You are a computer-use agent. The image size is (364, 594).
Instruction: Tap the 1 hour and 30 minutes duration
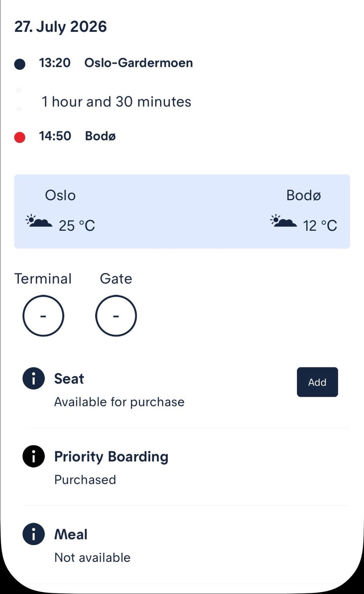click(116, 102)
